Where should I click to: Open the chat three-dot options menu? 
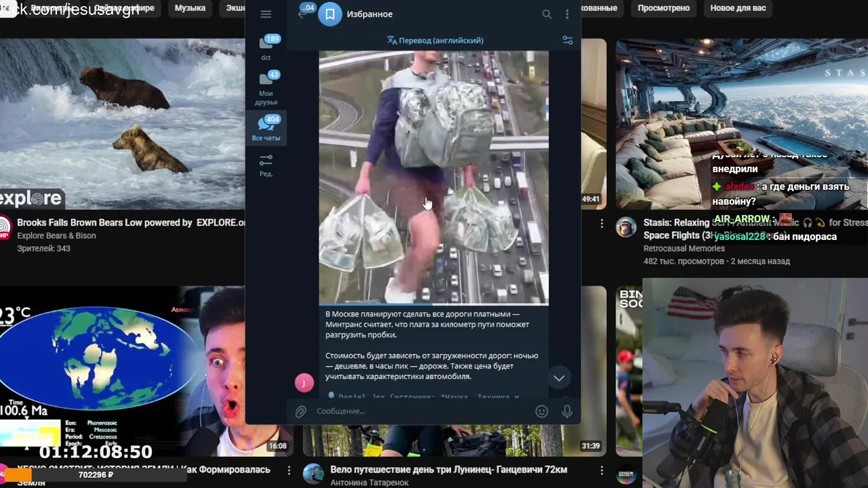(x=567, y=14)
